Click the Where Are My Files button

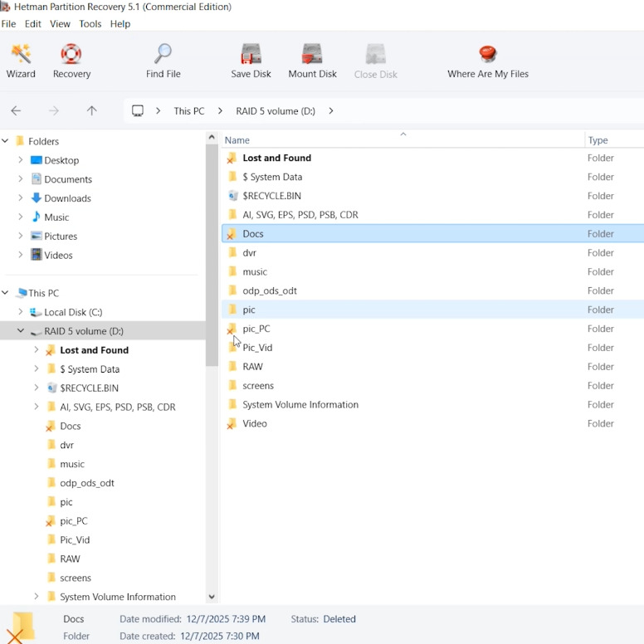tap(488, 61)
